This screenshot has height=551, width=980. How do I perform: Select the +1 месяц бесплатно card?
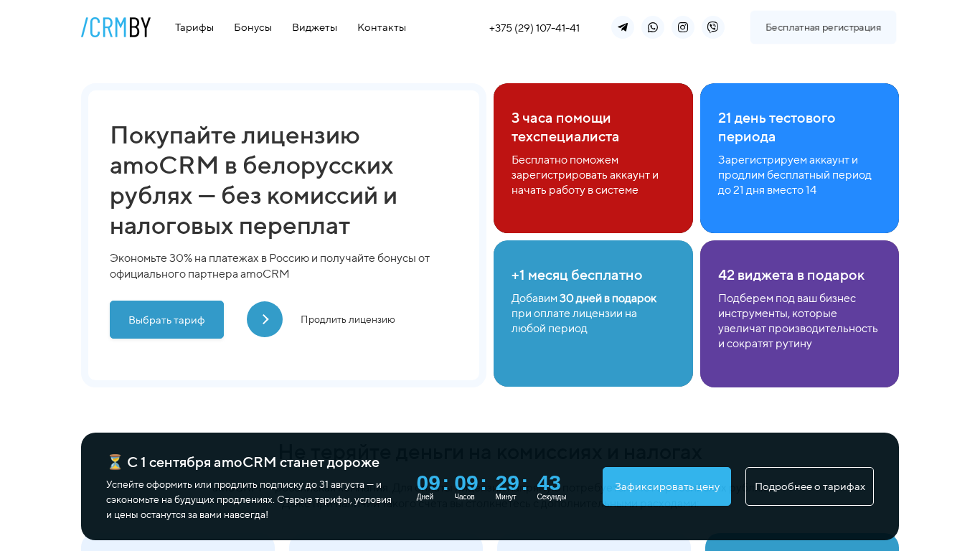pos(593,314)
